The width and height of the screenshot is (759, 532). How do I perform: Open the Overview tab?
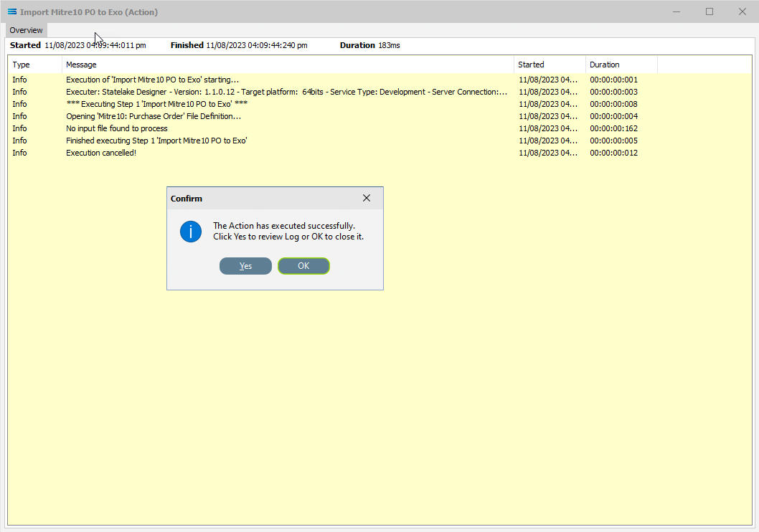coord(26,30)
